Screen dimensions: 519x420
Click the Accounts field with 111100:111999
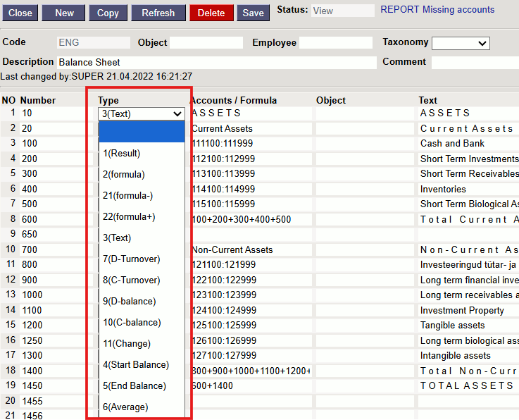tap(250, 144)
